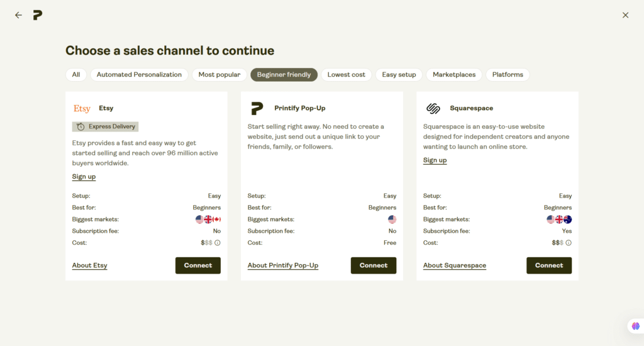644x346 pixels.
Task: Open the About Etsy link
Action: click(x=89, y=265)
